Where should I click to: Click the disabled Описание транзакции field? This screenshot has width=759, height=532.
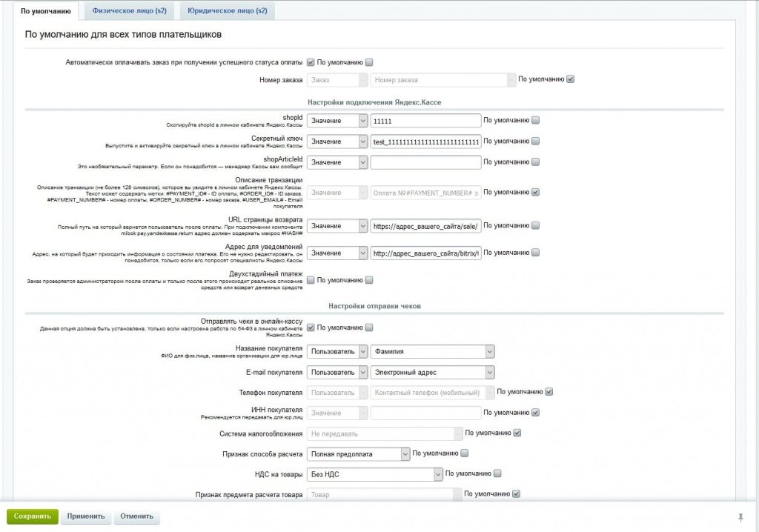425,193
